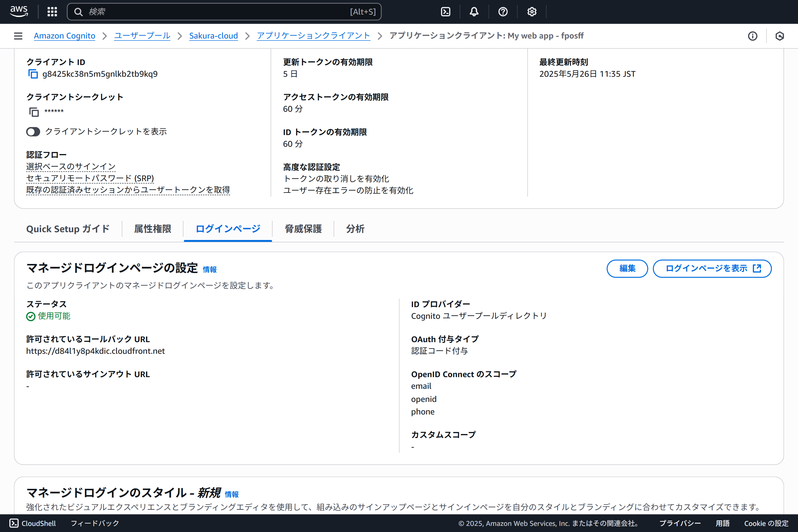Switch to the 脅威保護 tab

tap(303, 229)
